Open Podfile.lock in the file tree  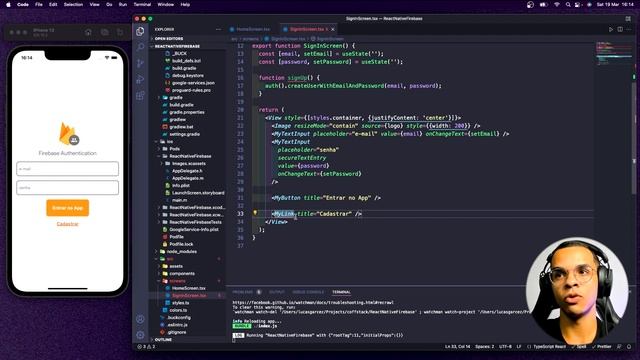coord(181,244)
